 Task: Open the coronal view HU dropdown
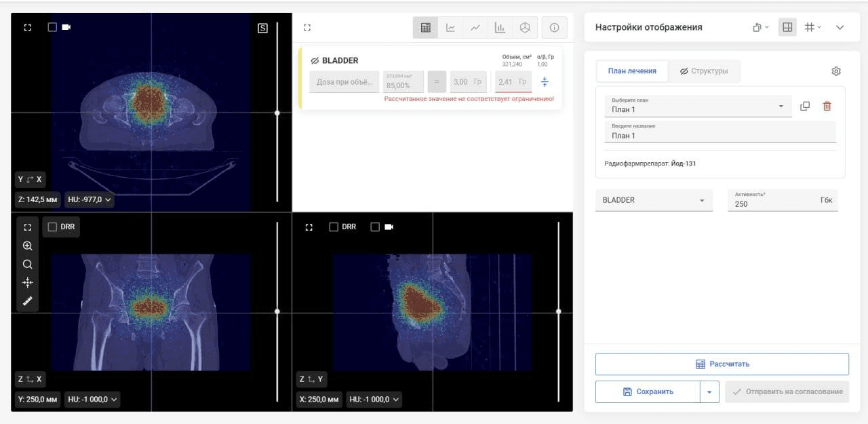point(93,400)
